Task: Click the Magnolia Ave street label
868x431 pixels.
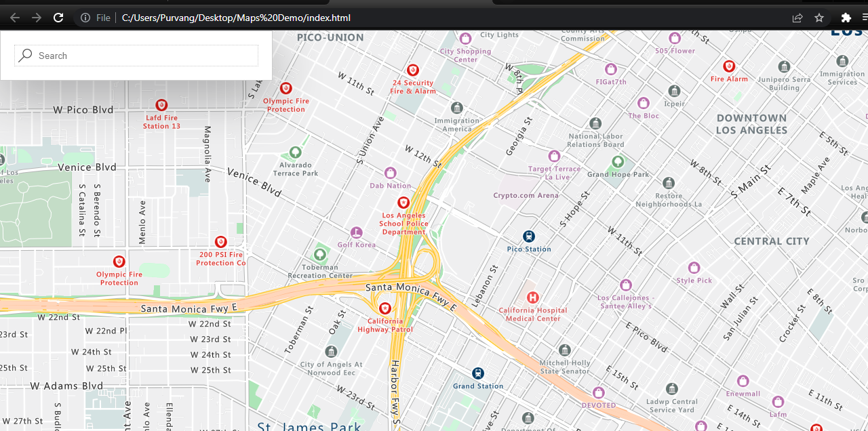Action: [x=208, y=154]
